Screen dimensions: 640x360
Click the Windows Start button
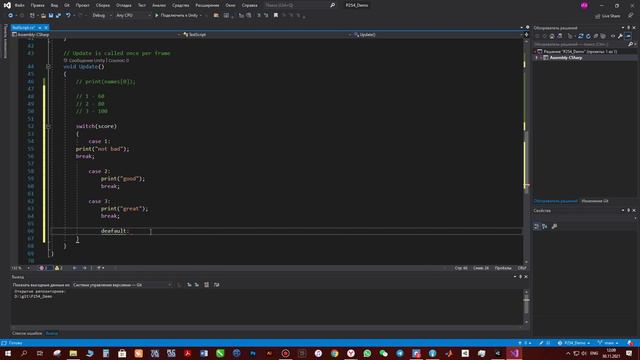tap(8, 353)
